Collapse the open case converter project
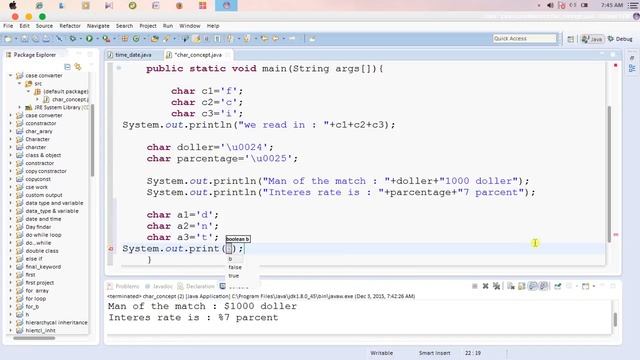The width and height of the screenshot is (640, 360). tap(10, 76)
